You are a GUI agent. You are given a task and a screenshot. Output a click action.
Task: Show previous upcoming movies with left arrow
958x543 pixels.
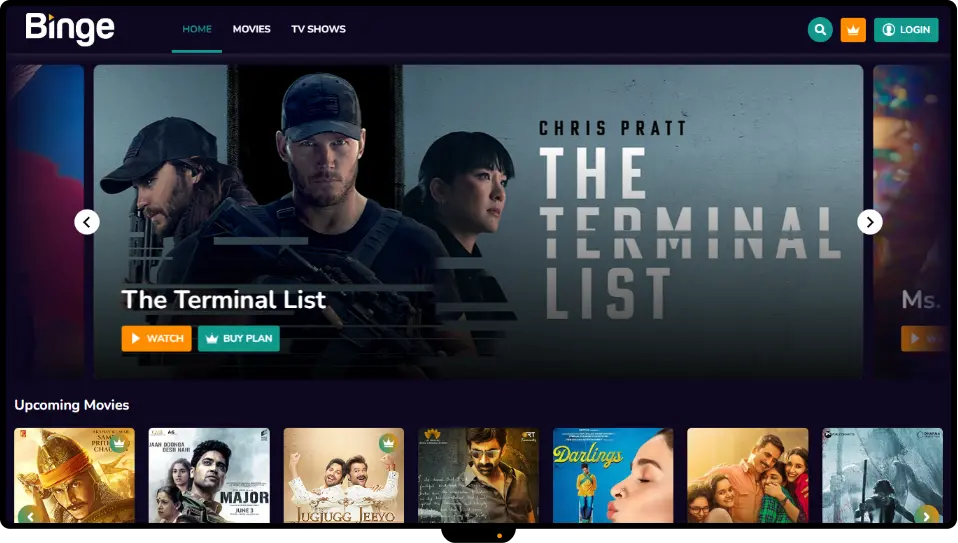tap(29, 516)
